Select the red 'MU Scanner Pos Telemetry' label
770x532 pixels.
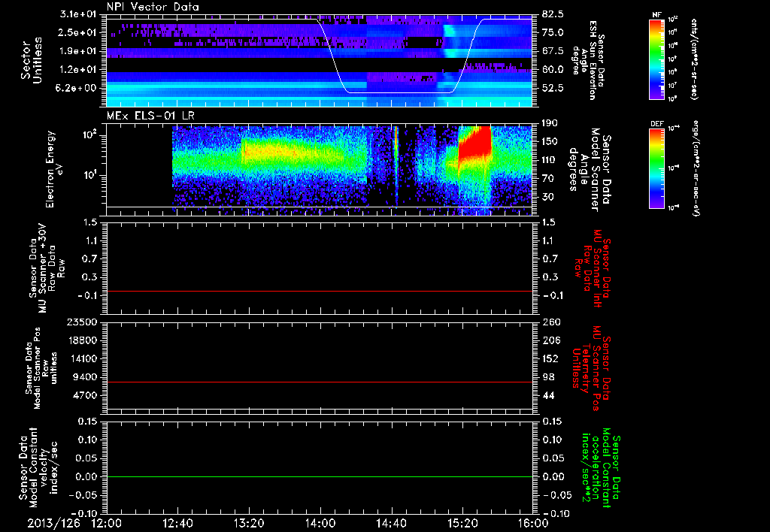tap(591, 367)
